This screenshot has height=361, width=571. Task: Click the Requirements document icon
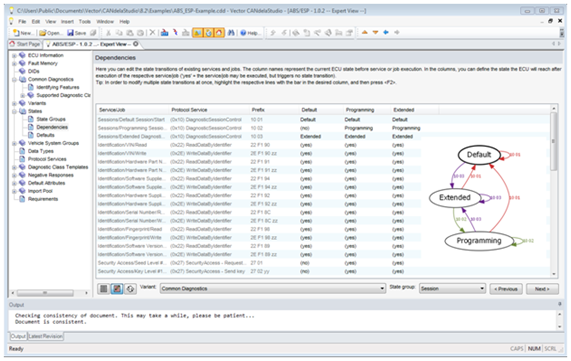click(22, 199)
